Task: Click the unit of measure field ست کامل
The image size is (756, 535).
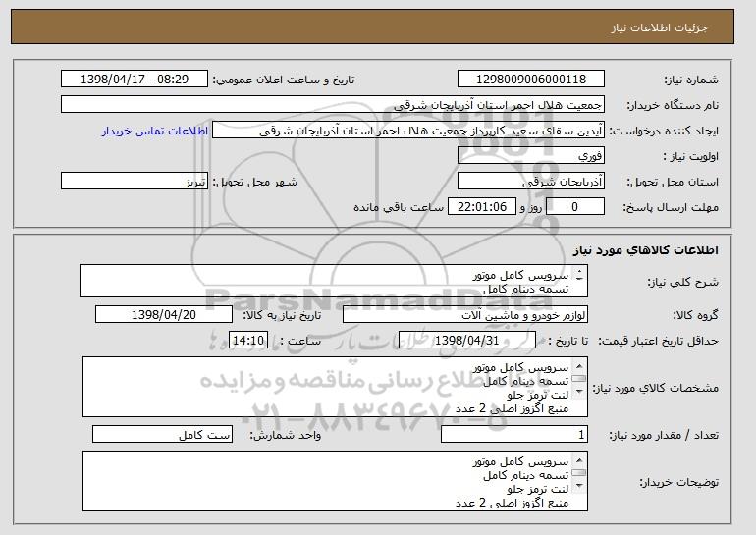Action: (162, 435)
